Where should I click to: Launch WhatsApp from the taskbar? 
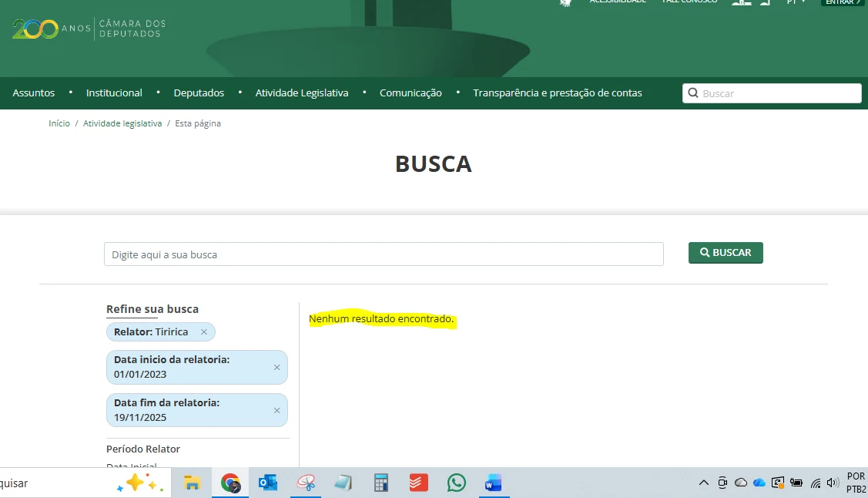(x=457, y=483)
